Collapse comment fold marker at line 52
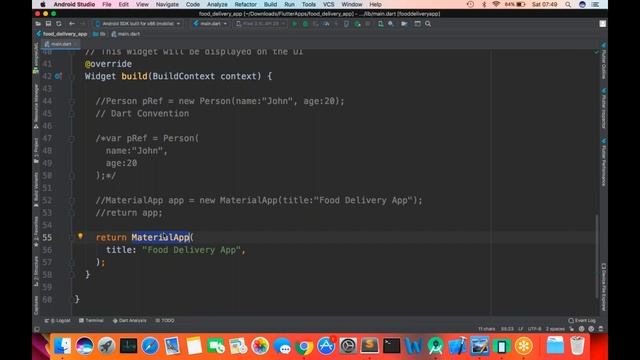The image size is (640, 360). (72, 200)
